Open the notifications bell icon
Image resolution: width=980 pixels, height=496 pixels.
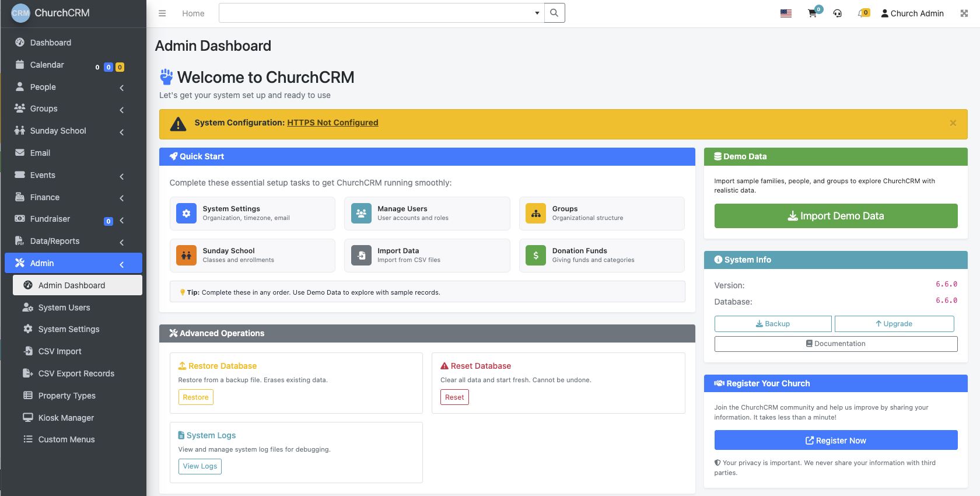point(861,13)
